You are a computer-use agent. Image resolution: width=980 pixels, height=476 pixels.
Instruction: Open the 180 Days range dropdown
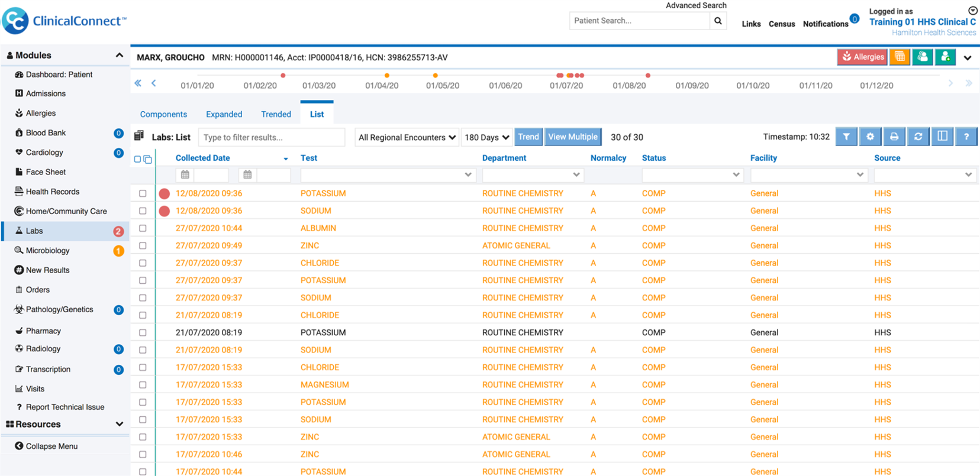(487, 137)
